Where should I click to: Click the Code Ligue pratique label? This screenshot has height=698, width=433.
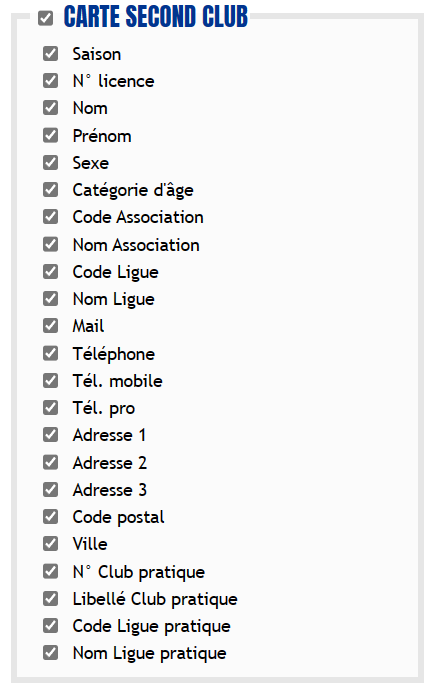tap(152, 626)
